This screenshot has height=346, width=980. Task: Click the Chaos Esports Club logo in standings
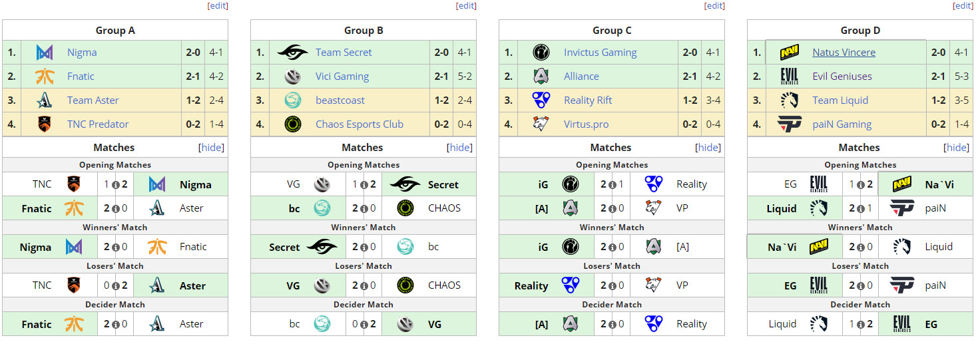[292, 124]
